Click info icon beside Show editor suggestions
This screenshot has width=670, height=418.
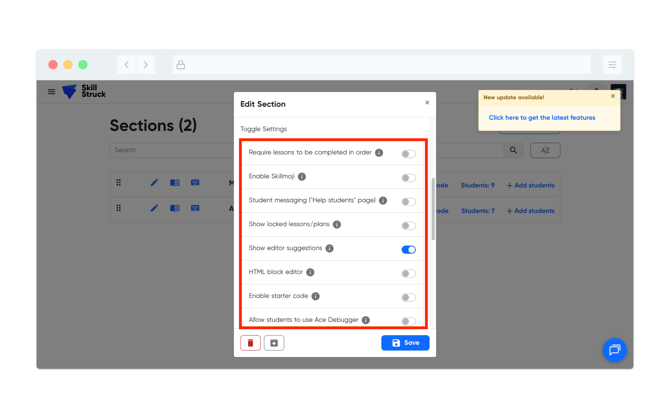tap(329, 248)
